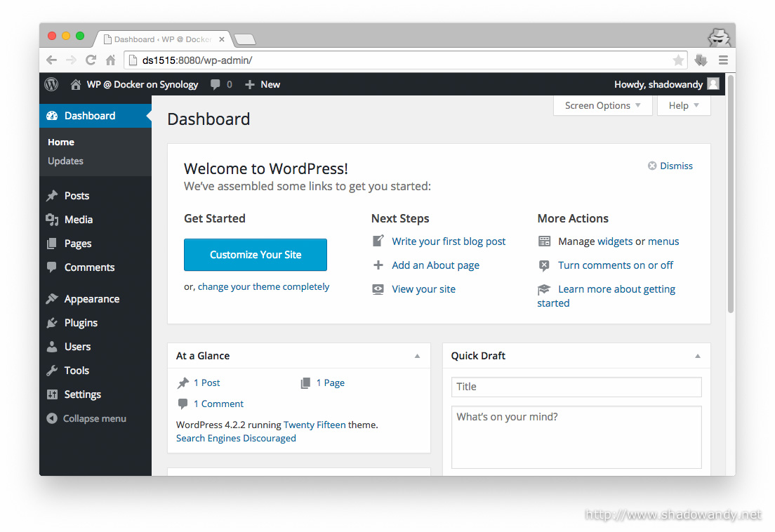Select the Updates submenu item
The height and width of the screenshot is (532, 775).
(66, 161)
